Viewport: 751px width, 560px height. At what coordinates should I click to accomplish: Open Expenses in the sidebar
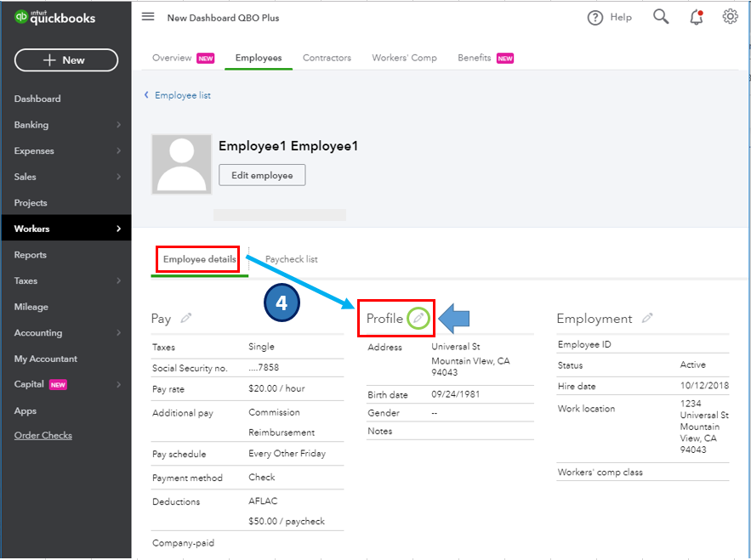[x=34, y=150]
